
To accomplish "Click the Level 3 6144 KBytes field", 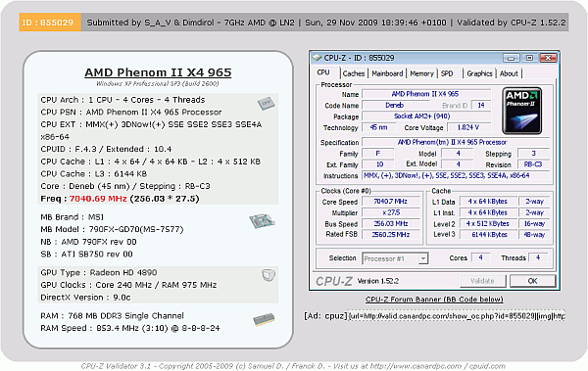I will click(489, 235).
